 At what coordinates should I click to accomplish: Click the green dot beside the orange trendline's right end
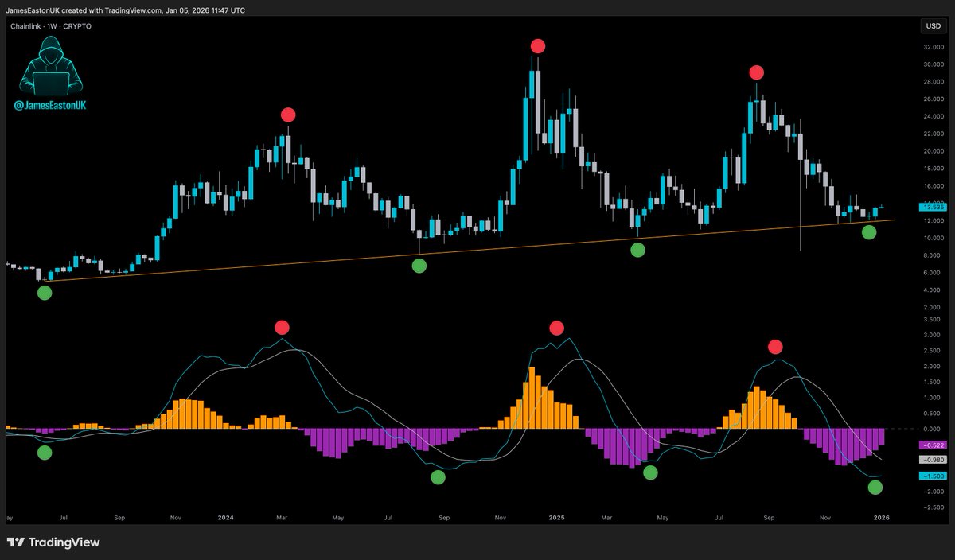(x=869, y=232)
